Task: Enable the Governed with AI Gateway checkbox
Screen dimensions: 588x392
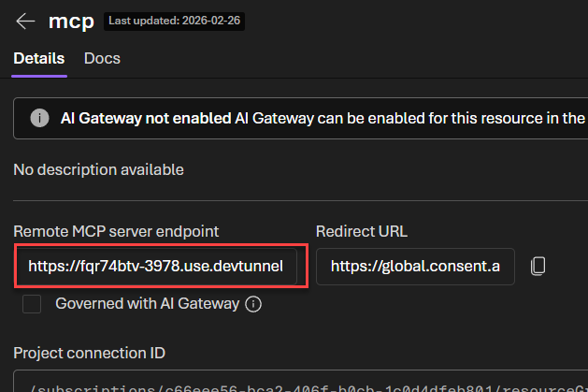Action: pyautogui.click(x=33, y=303)
